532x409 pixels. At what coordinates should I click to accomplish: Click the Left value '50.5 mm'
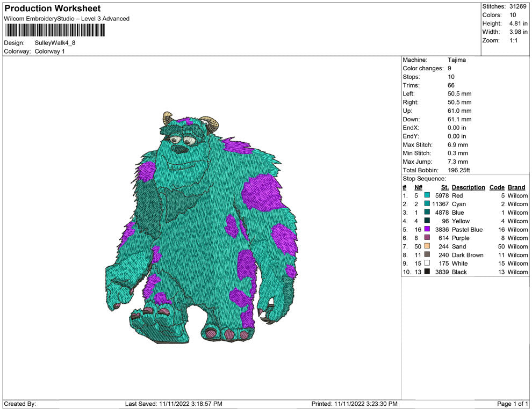(459, 94)
